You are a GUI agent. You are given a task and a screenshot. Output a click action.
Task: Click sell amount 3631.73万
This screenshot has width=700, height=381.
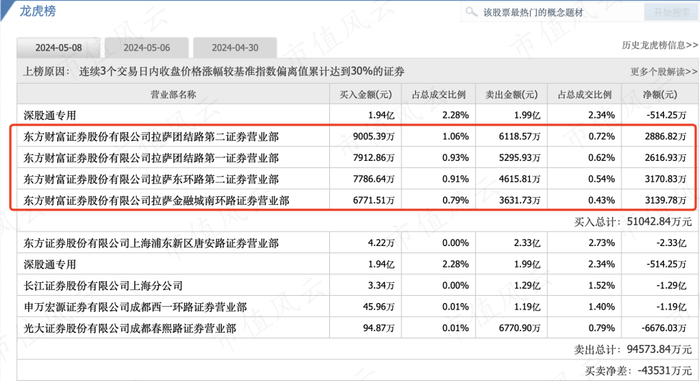click(x=520, y=201)
